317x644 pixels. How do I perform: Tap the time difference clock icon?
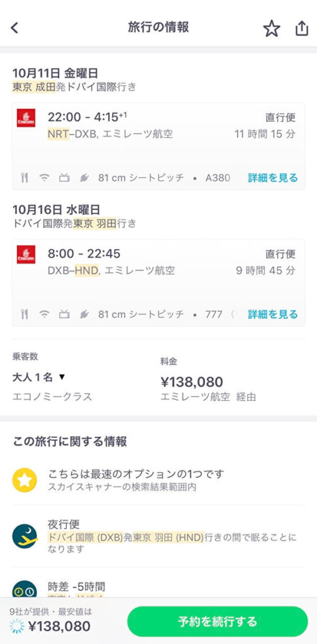25,589
